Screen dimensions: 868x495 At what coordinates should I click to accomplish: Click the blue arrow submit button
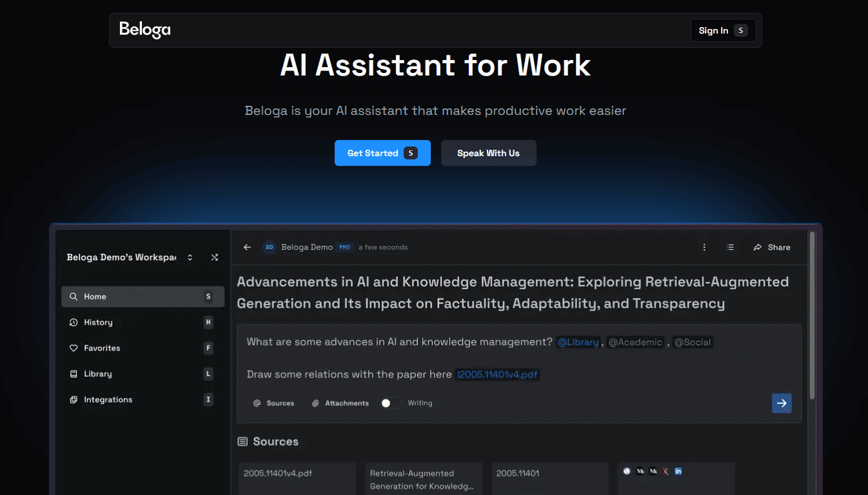click(x=782, y=403)
